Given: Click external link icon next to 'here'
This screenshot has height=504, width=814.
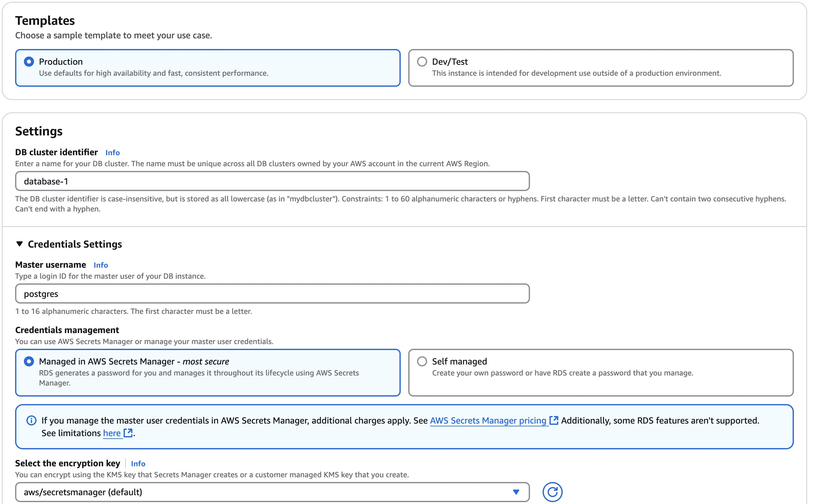Looking at the screenshot, I should tap(128, 433).
